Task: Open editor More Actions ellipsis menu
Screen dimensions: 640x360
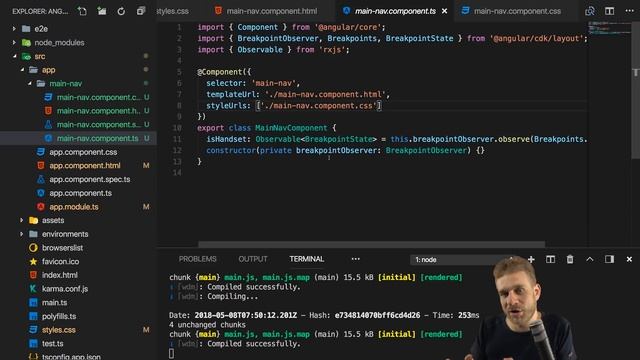Action: click(x=629, y=11)
